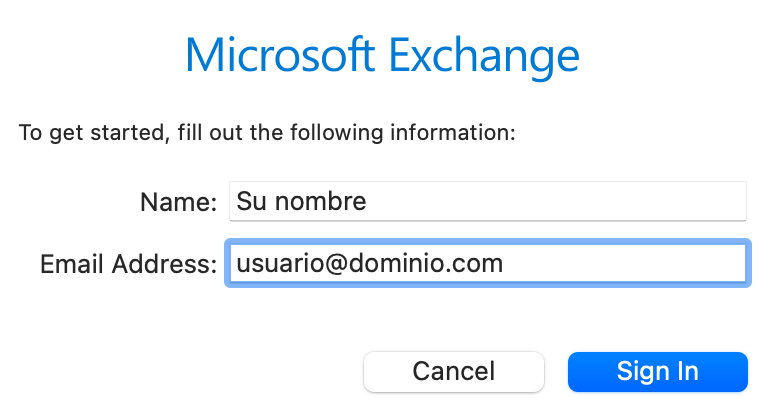Click the empty area of the email field
Screen dimensions: 764x404
624,264
